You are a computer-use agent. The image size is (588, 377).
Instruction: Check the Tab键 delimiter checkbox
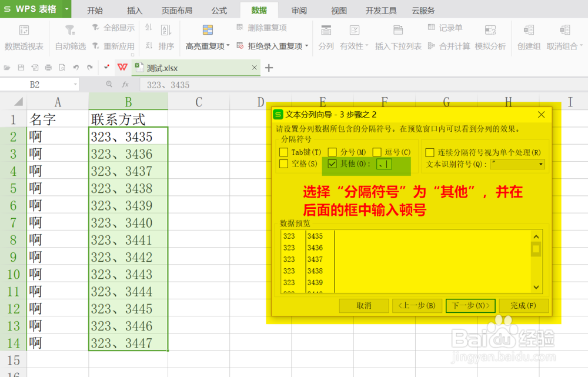click(283, 152)
